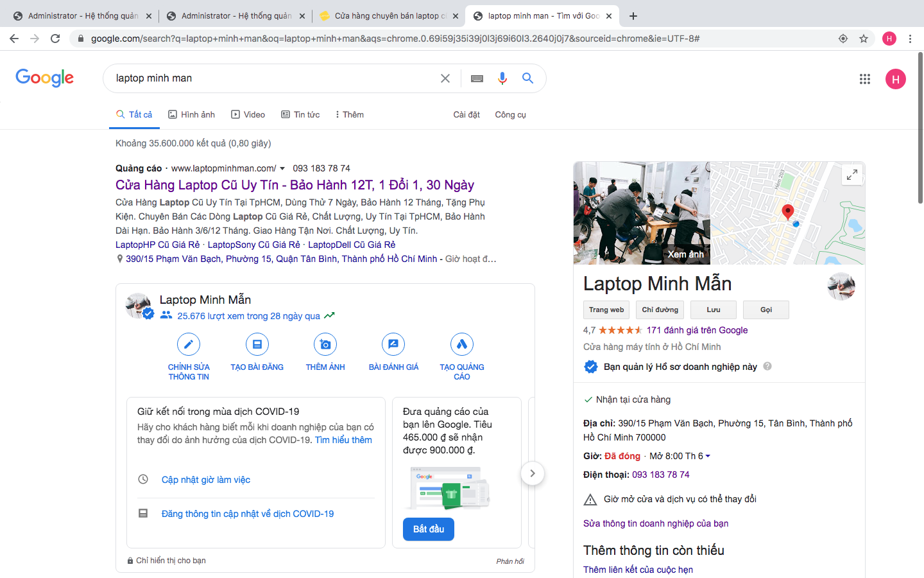This screenshot has height=578, width=924.
Task: Click Cập nhật giờ làm việc
Action: tap(206, 480)
